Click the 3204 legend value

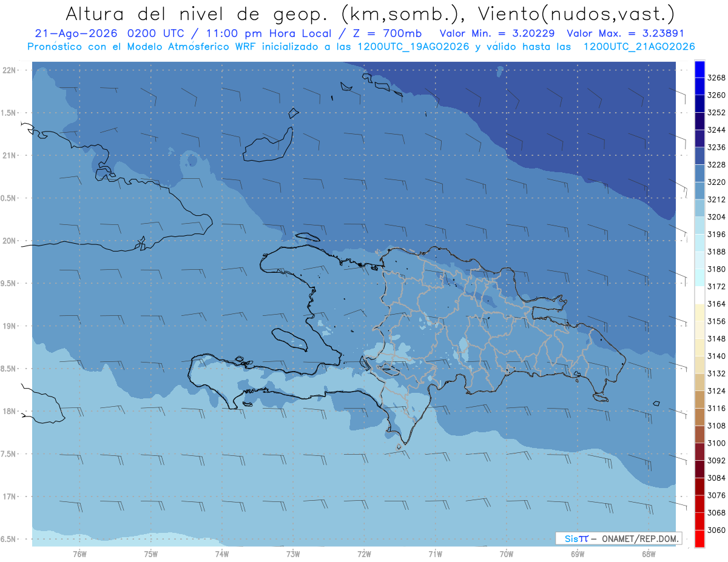pos(716,217)
